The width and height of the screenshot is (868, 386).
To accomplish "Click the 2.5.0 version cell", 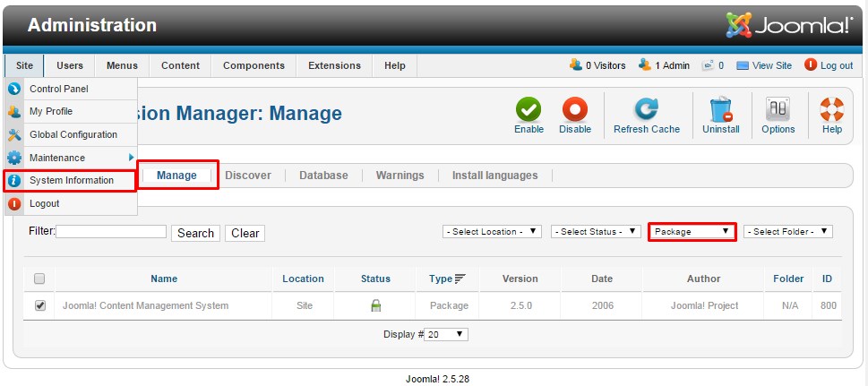I will pos(520,305).
